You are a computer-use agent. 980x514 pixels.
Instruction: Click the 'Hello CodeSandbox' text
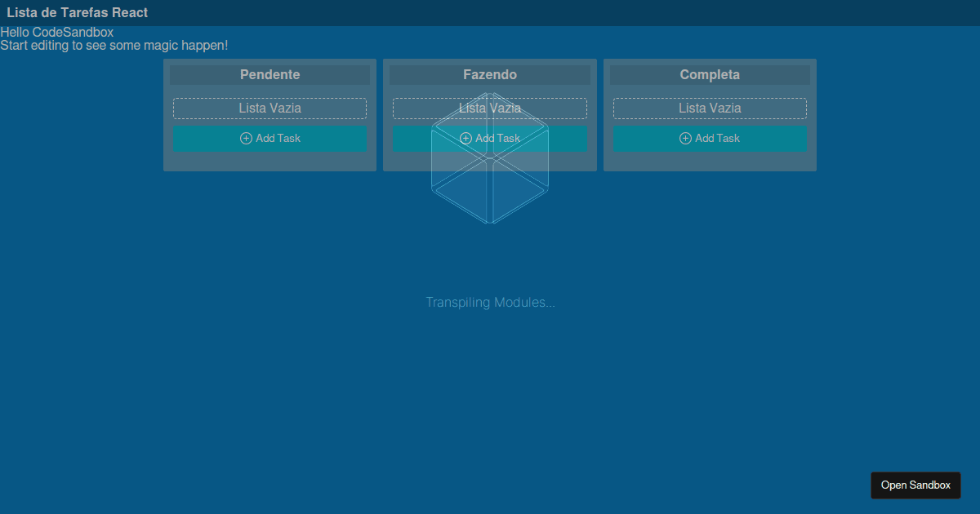[57, 33]
